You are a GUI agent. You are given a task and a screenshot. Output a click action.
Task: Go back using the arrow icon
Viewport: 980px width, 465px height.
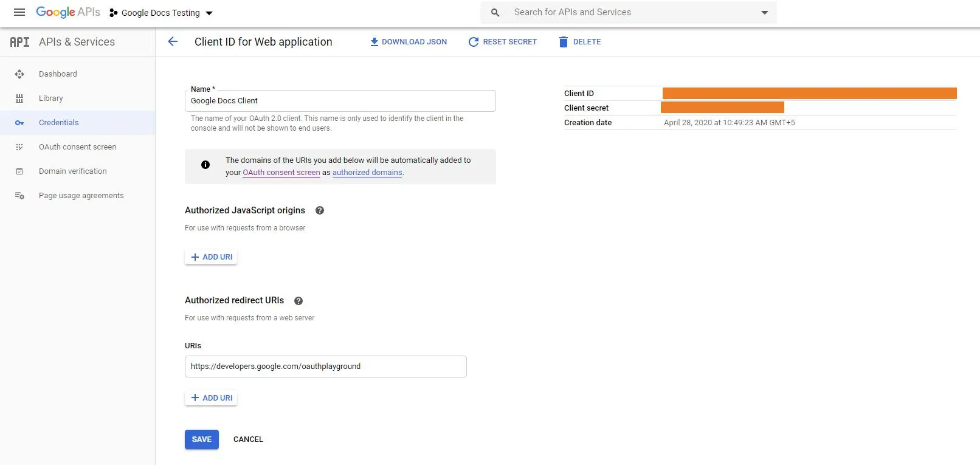point(173,41)
